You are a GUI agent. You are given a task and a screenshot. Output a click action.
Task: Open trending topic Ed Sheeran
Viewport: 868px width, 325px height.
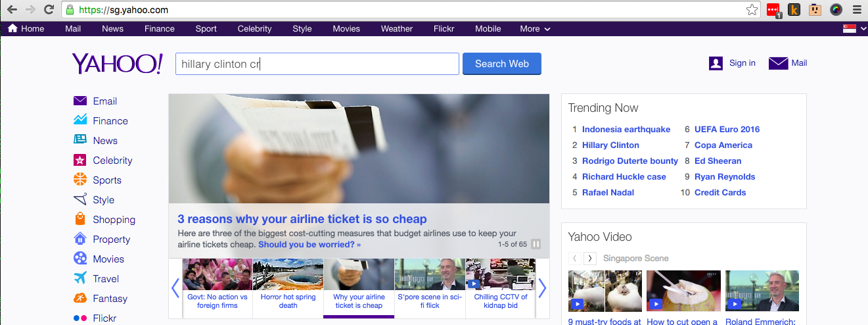click(718, 161)
